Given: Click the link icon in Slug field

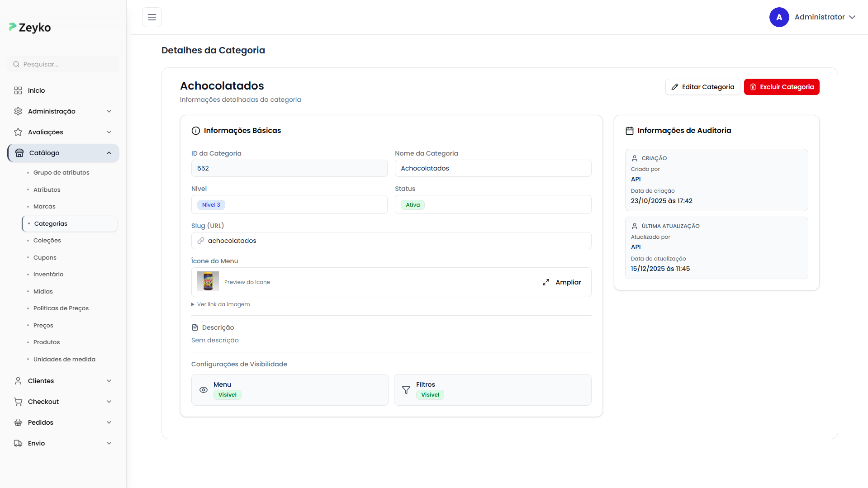Looking at the screenshot, I should coord(201,241).
